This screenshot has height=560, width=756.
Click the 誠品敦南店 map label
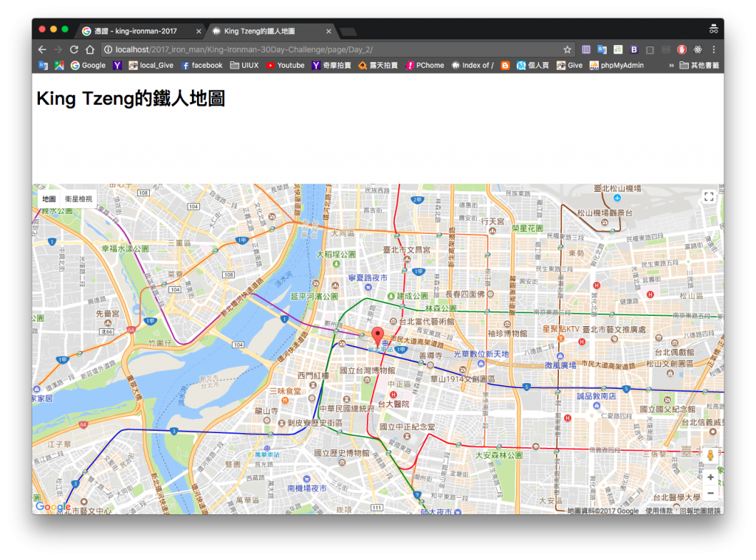point(597,395)
